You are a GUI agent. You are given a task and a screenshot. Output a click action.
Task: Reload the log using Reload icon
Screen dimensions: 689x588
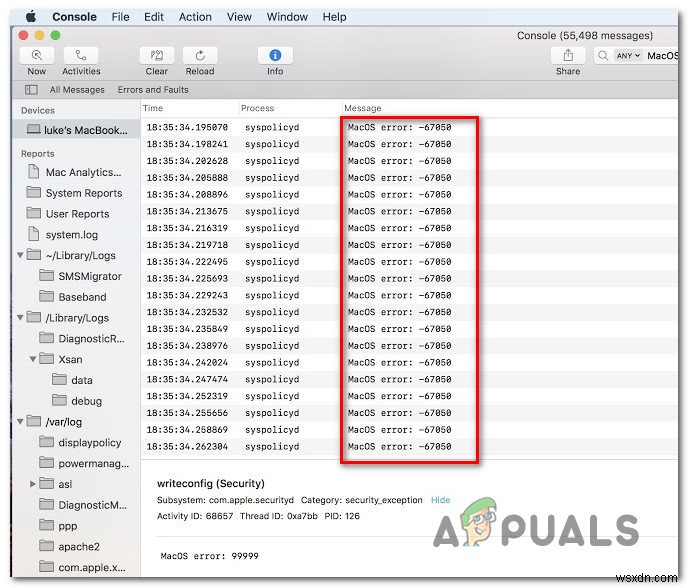click(200, 56)
